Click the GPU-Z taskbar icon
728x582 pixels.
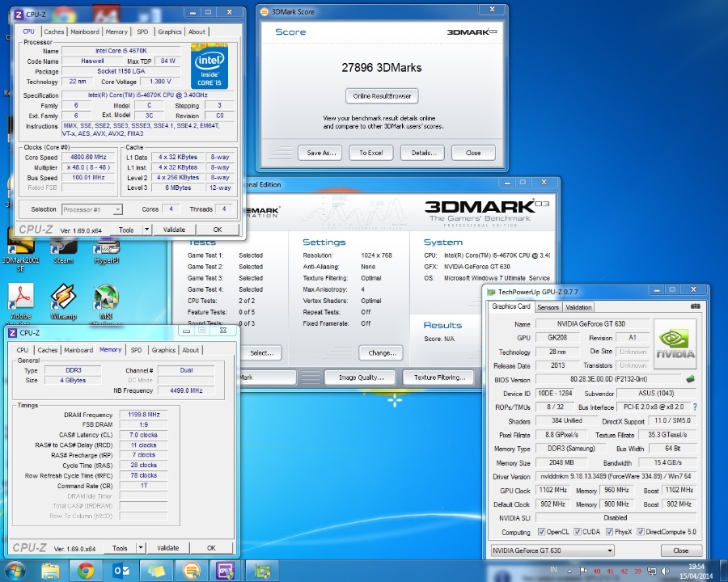pos(261,571)
